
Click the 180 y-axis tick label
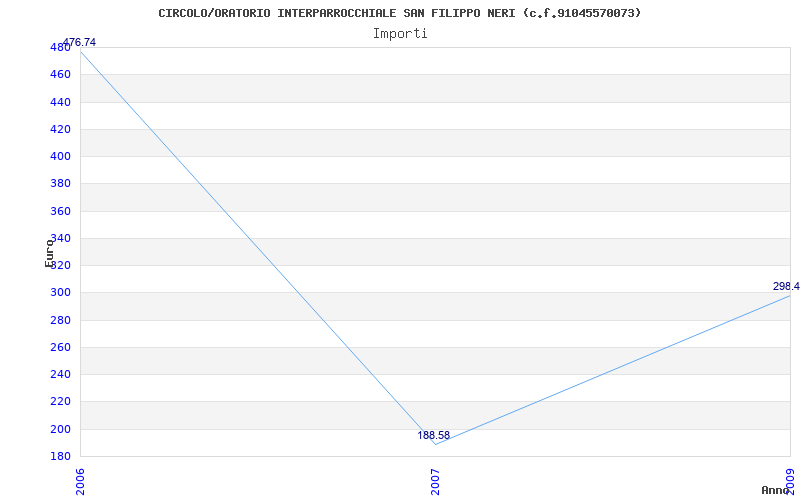[60, 456]
